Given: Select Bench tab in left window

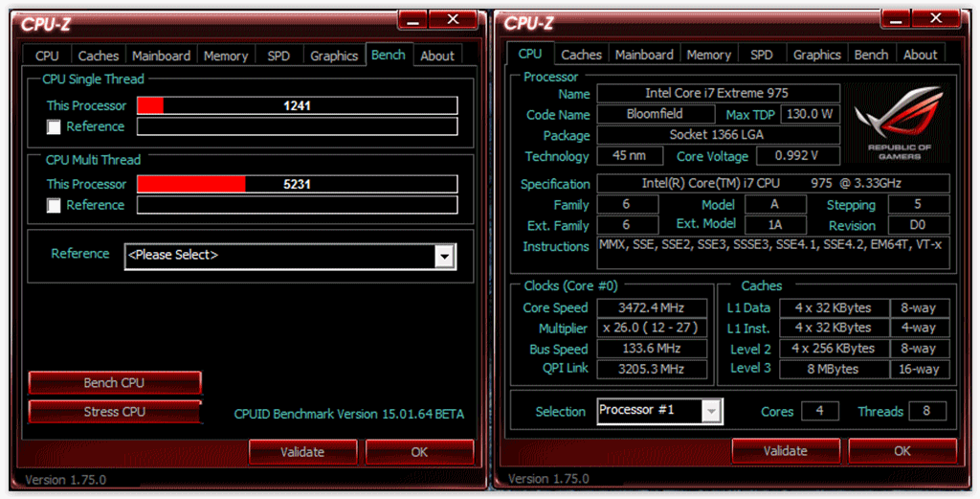Looking at the screenshot, I should 389,55.
